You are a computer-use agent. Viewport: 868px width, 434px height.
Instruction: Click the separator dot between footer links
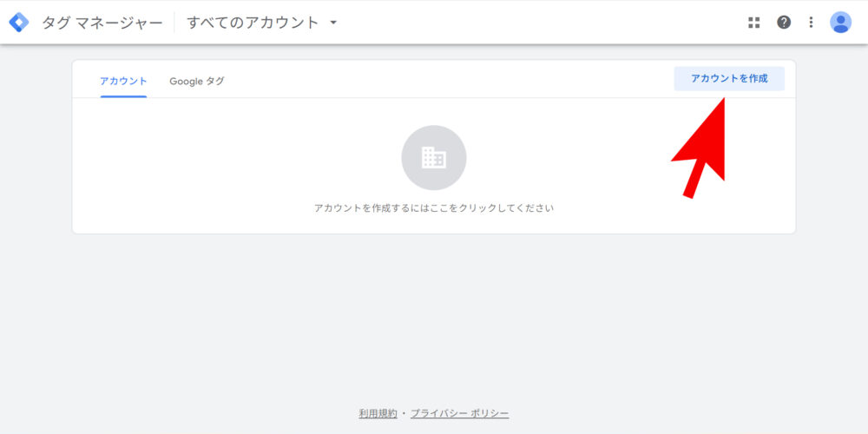(x=404, y=413)
